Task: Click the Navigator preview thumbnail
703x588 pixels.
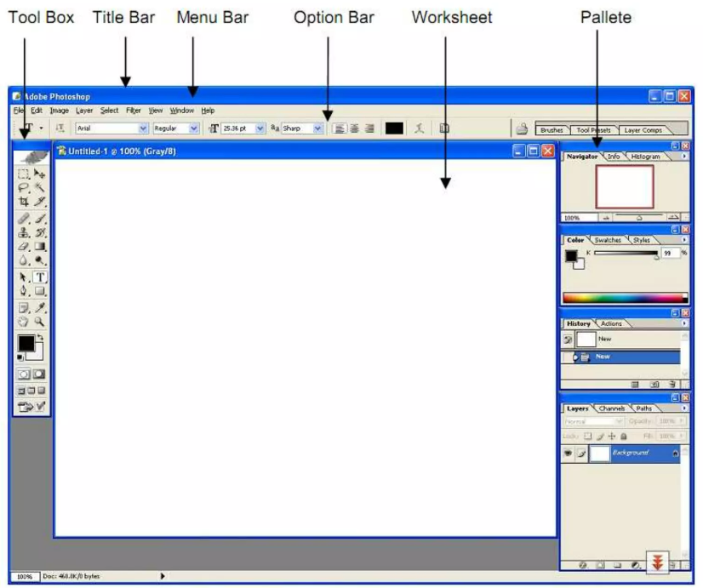Action: 625,186
